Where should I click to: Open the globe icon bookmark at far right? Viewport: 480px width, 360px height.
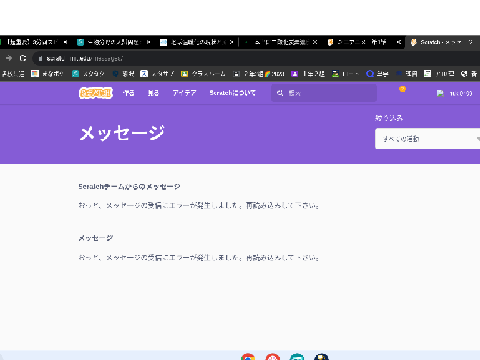469,74
